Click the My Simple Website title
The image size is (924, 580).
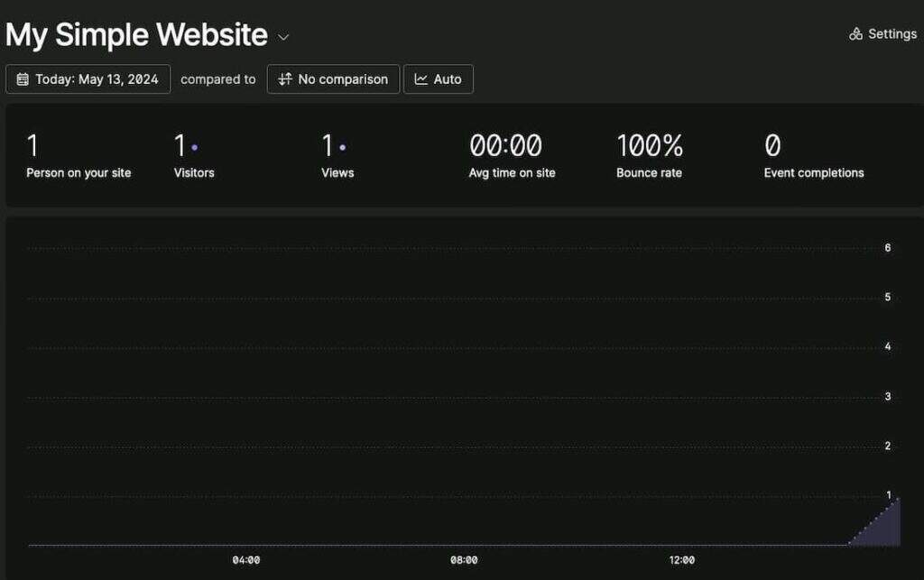(x=136, y=35)
